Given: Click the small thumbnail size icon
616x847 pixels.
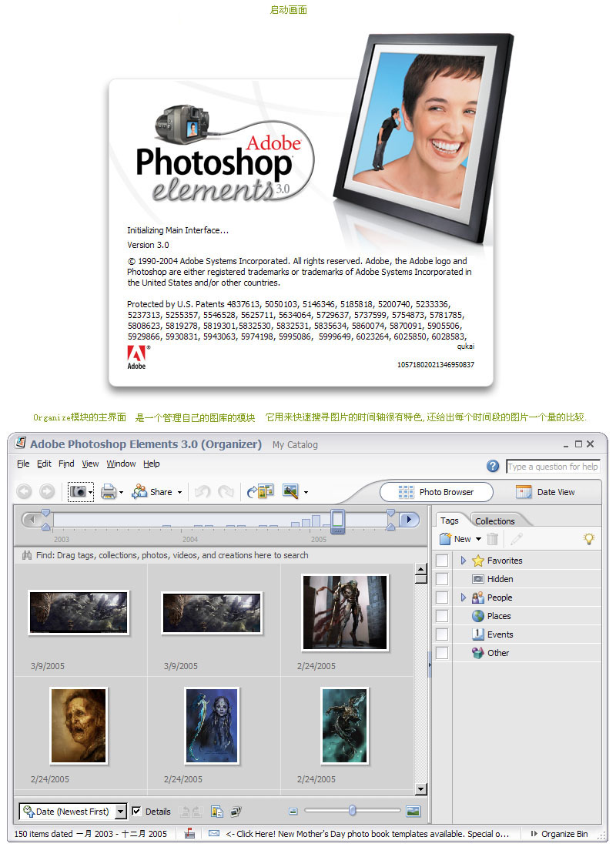Looking at the screenshot, I should coord(293,811).
